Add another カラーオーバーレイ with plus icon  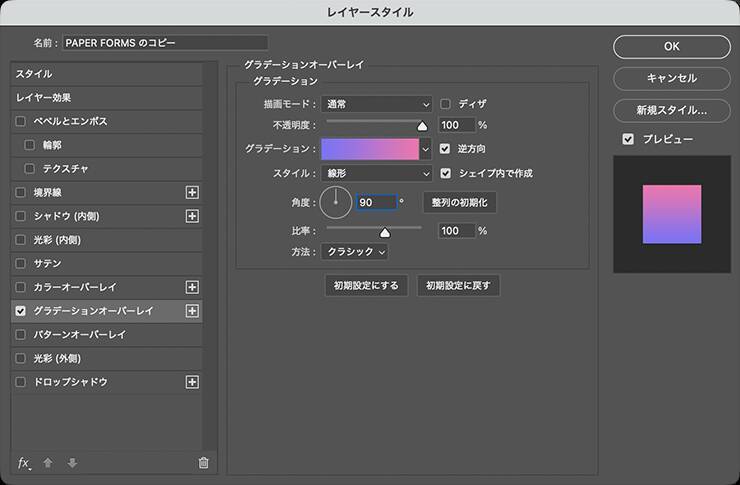click(192, 287)
